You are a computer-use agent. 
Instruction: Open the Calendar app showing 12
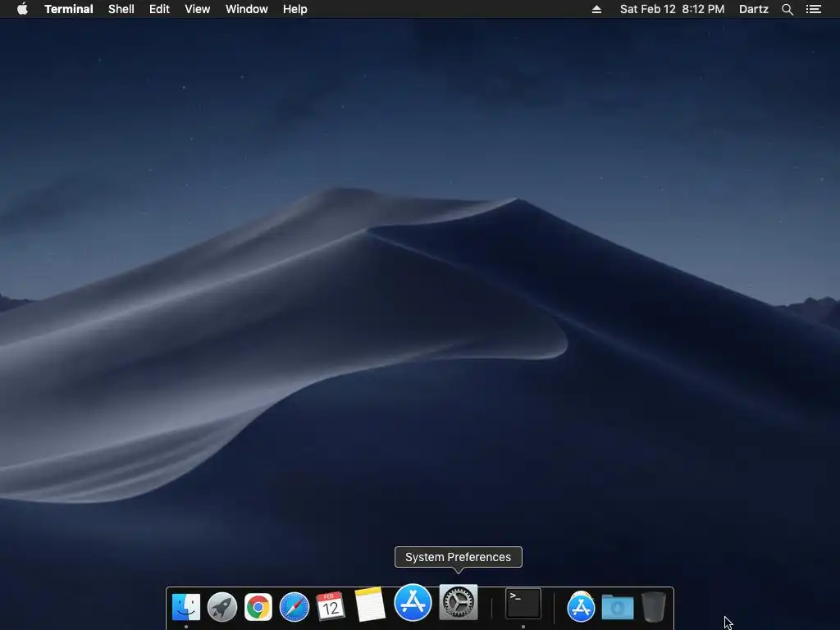click(x=330, y=606)
